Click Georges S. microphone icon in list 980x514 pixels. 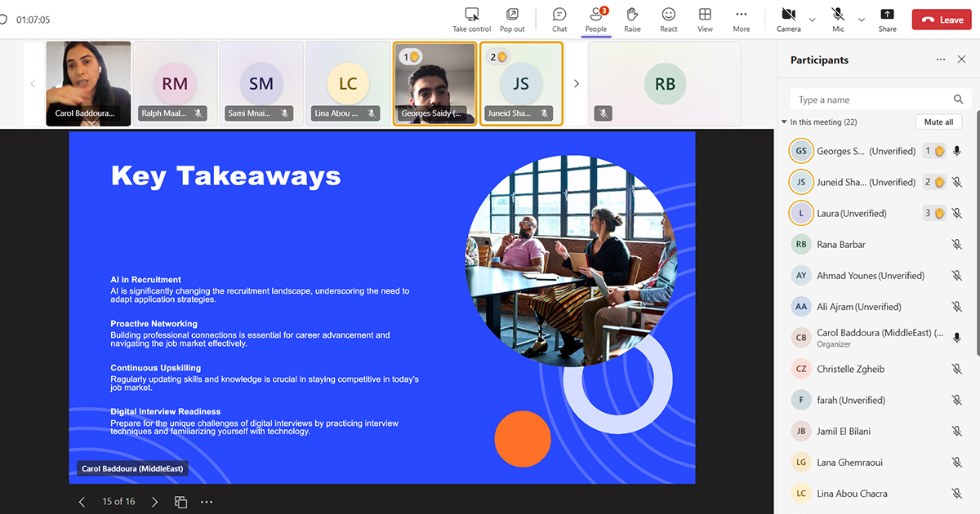957,151
